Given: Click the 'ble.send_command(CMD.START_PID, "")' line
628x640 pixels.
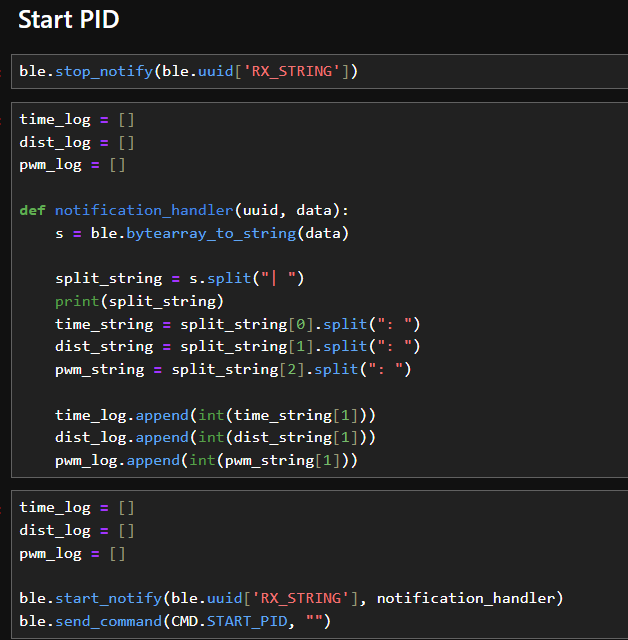Looking at the screenshot, I should click(175, 621).
